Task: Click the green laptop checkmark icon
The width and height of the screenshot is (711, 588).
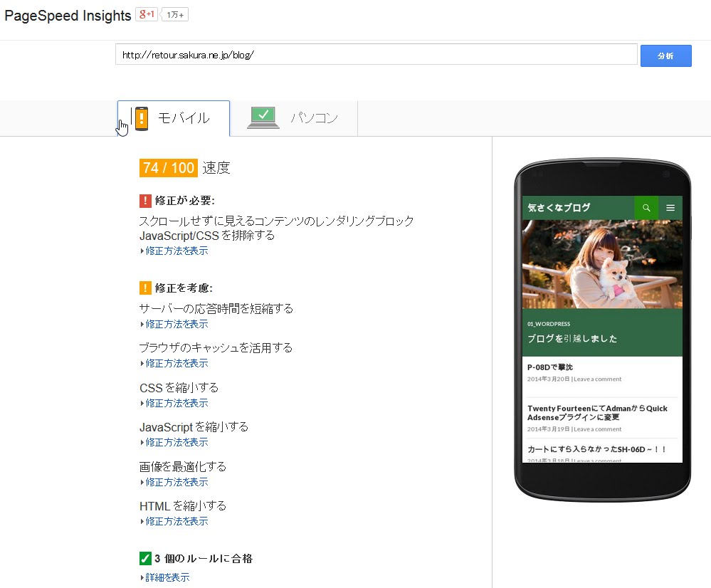Action: coord(263,118)
